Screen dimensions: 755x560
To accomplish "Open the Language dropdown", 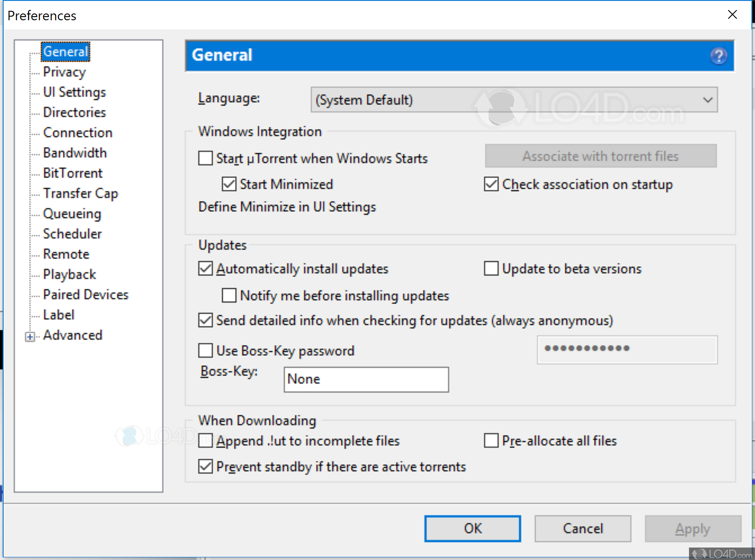I will 514,100.
